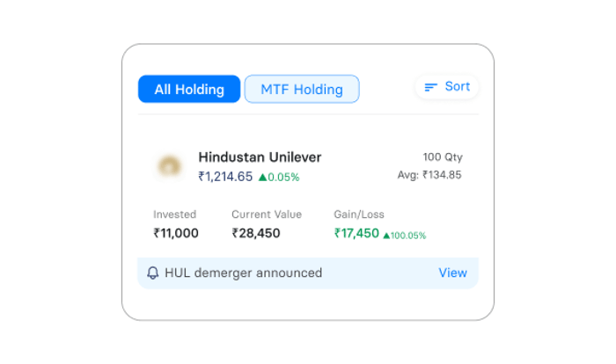
Task: Click the notification bell icon
Action: click(153, 273)
